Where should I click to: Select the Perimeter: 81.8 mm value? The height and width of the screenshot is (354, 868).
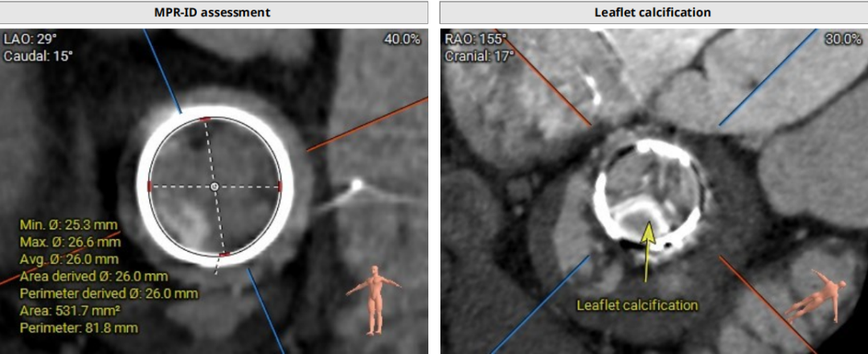pos(79,328)
